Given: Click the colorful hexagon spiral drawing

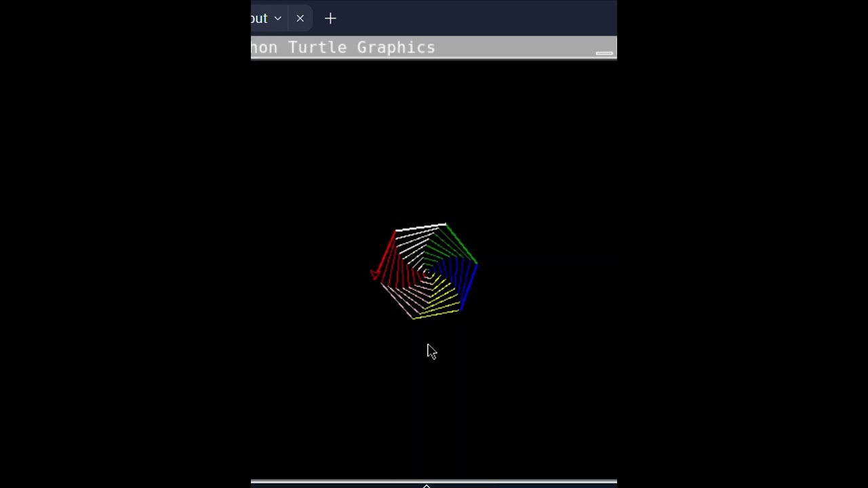Looking at the screenshot, I should pyautogui.click(x=425, y=270).
